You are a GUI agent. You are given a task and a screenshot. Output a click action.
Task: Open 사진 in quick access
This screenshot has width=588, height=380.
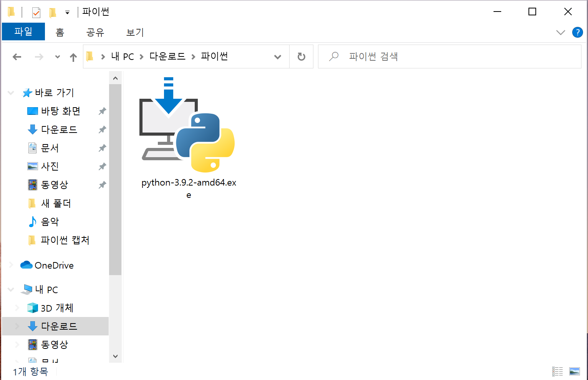tap(50, 166)
